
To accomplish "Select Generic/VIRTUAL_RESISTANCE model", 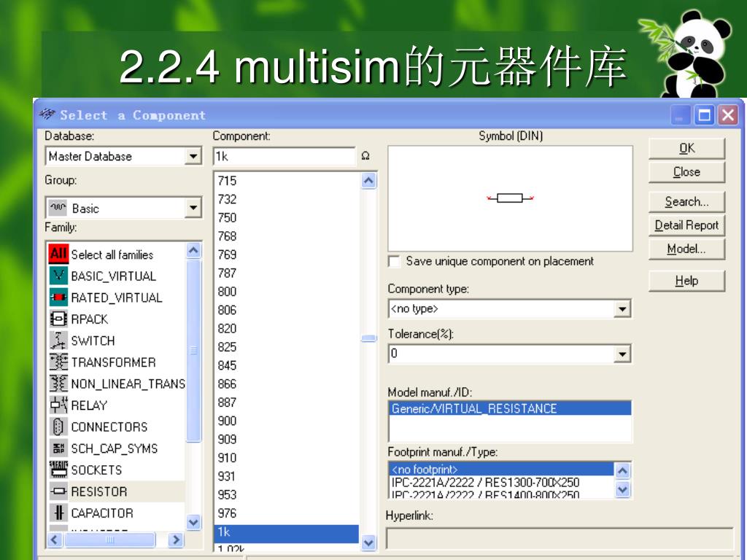I will (510, 408).
